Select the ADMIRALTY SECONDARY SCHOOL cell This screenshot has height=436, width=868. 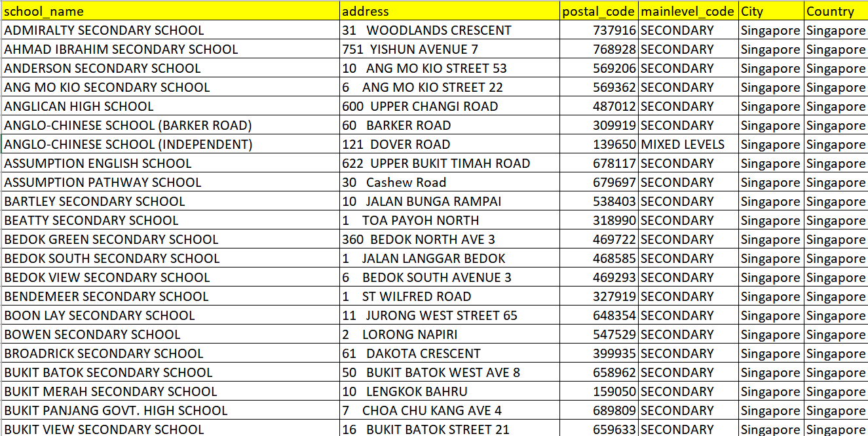click(170, 30)
